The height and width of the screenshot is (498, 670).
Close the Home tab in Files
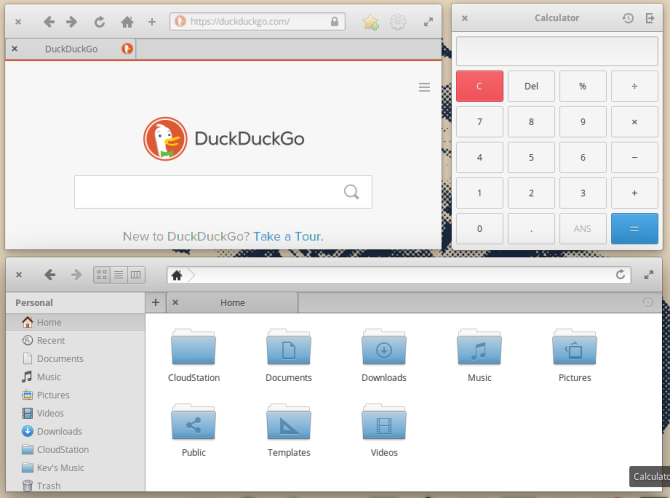175,303
